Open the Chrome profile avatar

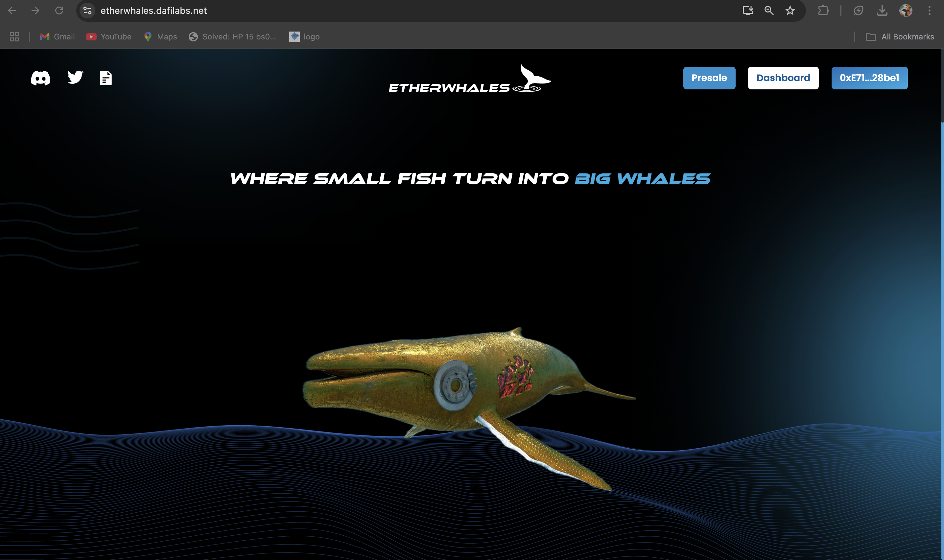[x=906, y=11]
